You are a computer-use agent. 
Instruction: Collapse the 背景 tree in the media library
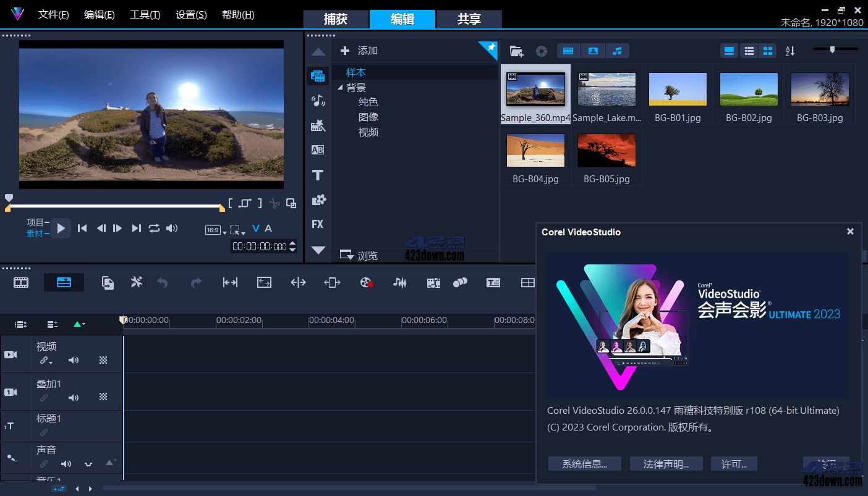(340, 87)
